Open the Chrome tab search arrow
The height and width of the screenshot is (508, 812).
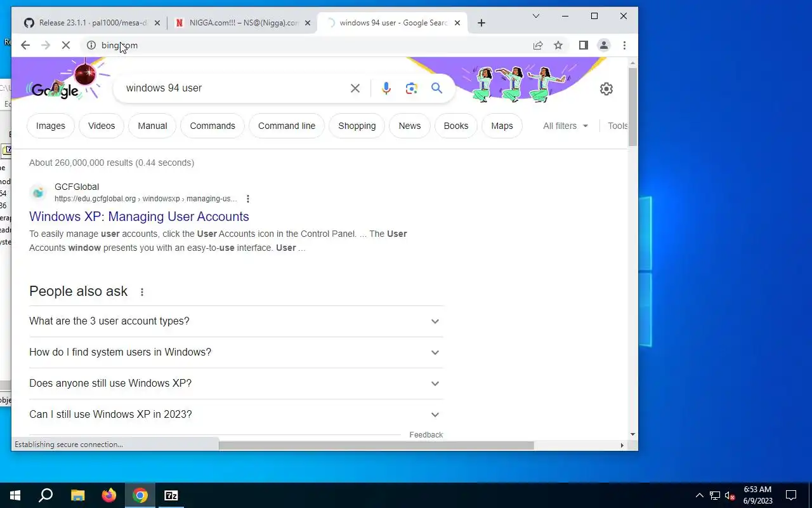coord(536,16)
